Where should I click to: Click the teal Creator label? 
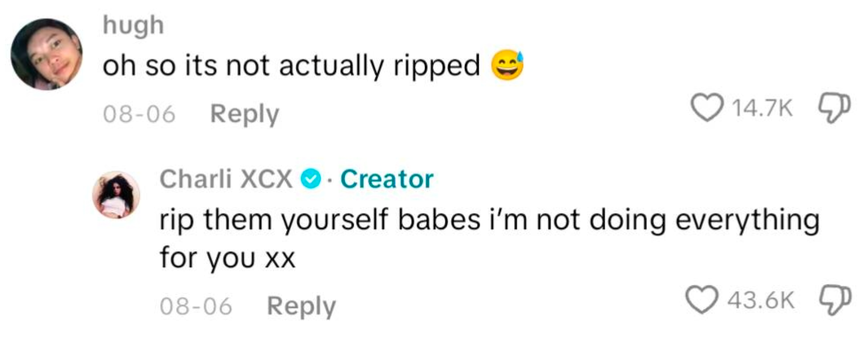click(387, 179)
